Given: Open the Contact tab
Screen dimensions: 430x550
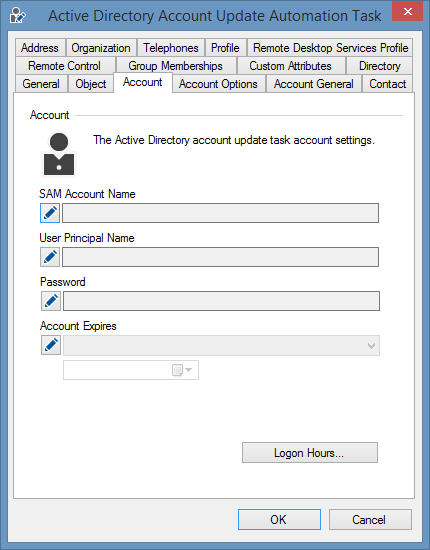Looking at the screenshot, I should pyautogui.click(x=388, y=84).
